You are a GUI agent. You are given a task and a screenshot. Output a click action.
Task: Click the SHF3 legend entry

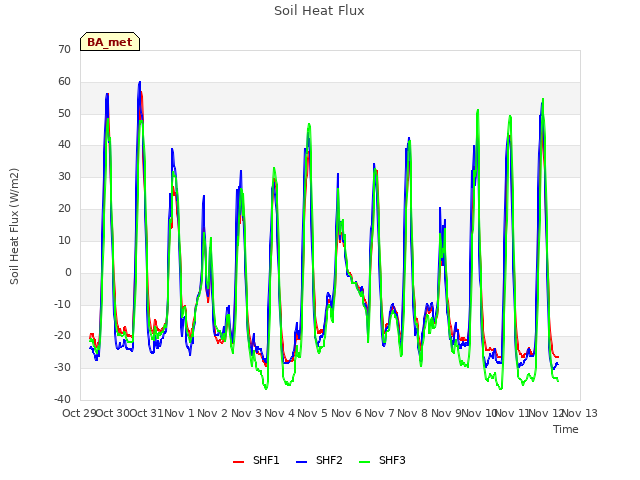382,460
